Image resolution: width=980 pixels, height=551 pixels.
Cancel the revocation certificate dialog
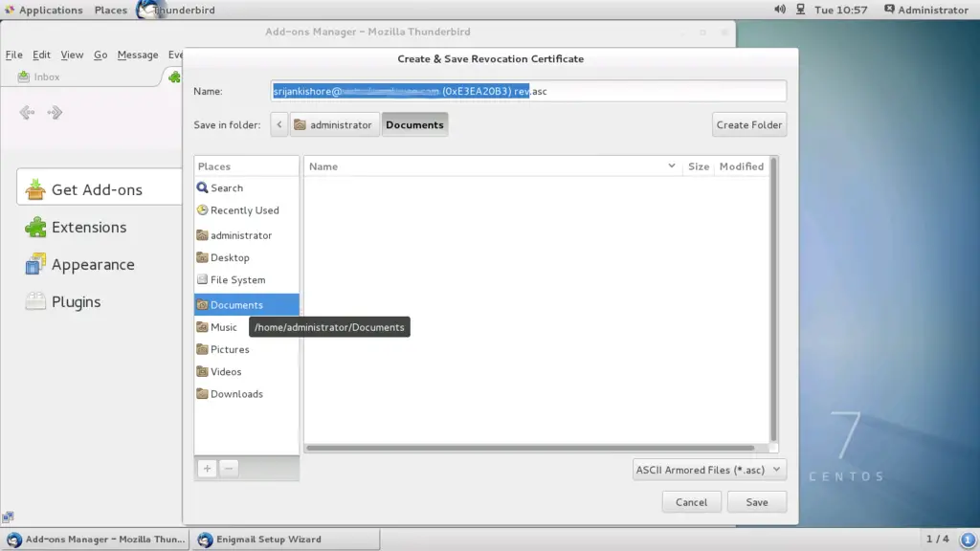[691, 502]
